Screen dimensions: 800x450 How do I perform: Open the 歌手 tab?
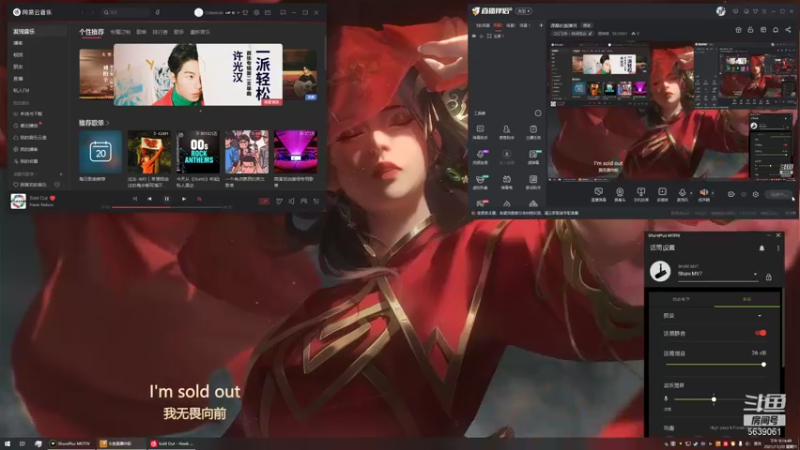[179, 32]
